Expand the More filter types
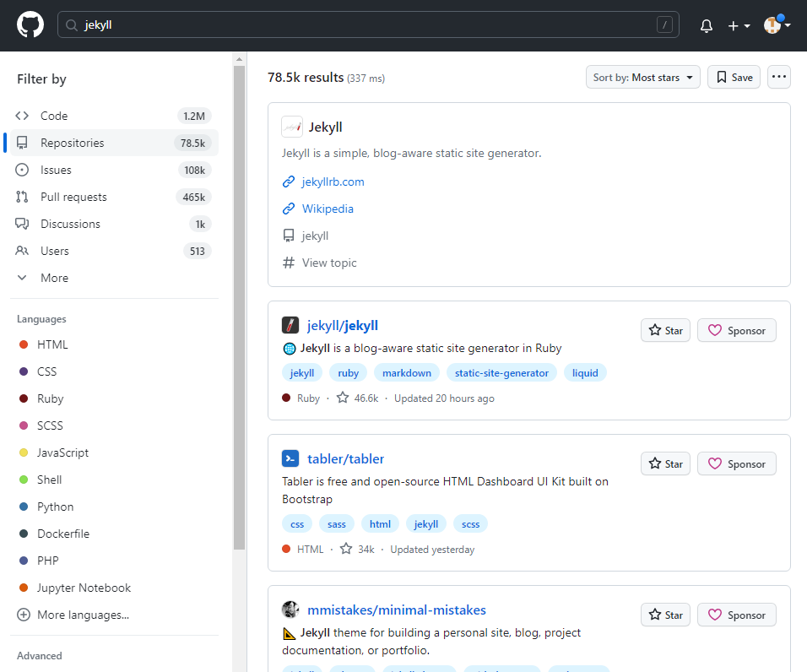The height and width of the screenshot is (672, 807). (114, 278)
